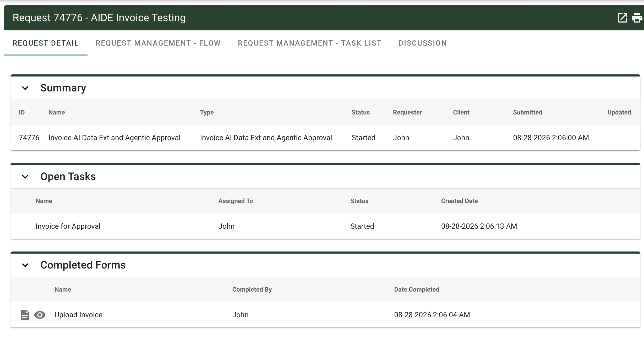Open Request Management - Task List tab
The width and height of the screenshot is (644, 339).
(310, 43)
